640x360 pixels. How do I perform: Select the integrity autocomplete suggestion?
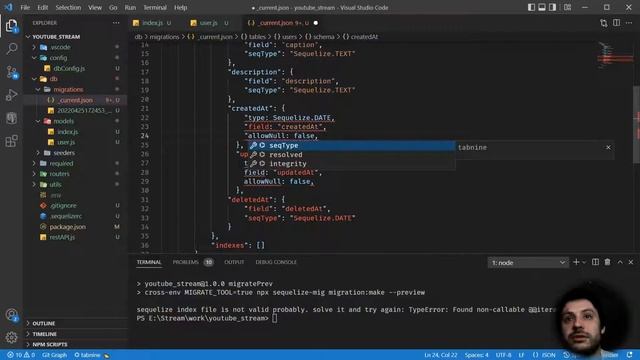click(351, 164)
